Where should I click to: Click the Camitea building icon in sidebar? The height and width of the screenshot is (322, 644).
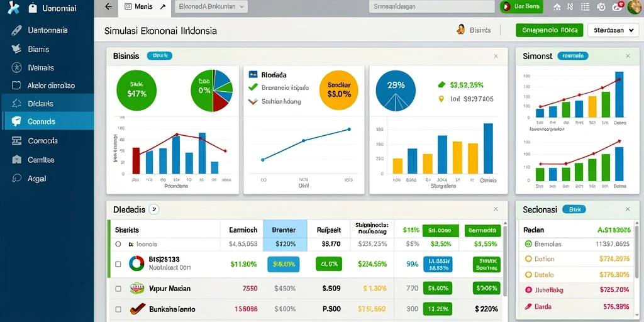click(x=16, y=160)
